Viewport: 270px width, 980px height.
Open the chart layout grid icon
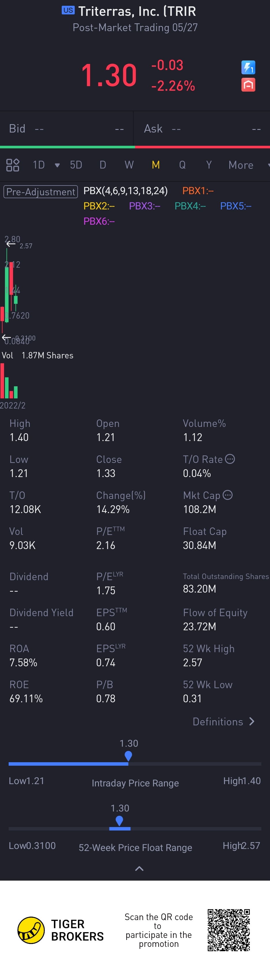pyautogui.click(x=13, y=165)
